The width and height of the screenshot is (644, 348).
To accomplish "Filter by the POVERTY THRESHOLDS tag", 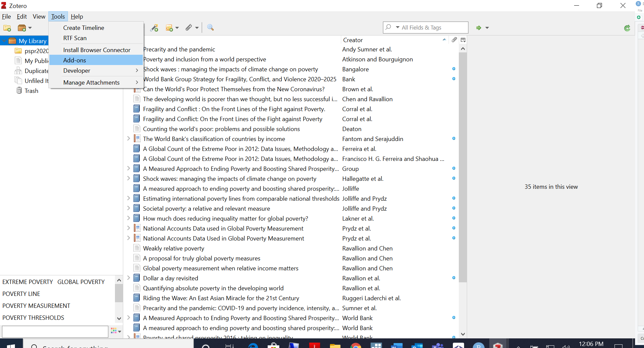I will [x=33, y=317].
